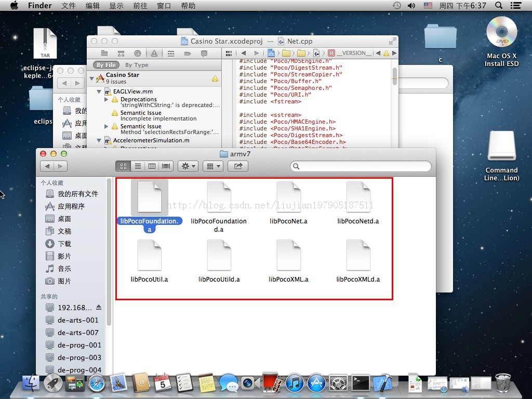Open the 帮助 menu
The height and width of the screenshot is (399, 532).
coord(188,5)
